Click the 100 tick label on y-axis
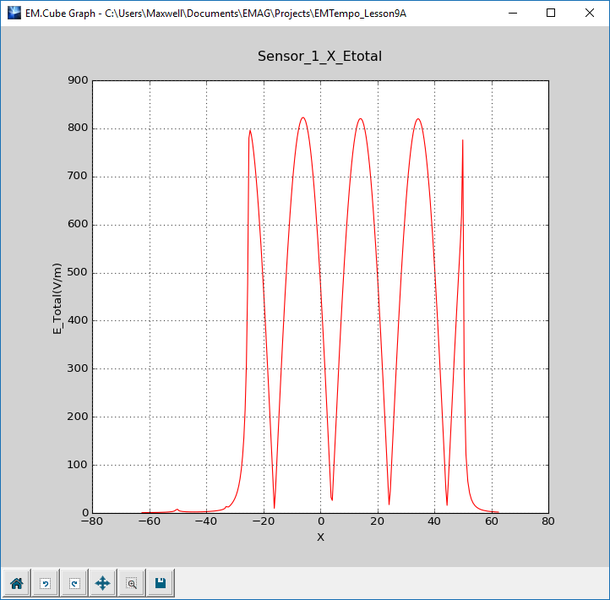The image size is (610, 600). pos(76,465)
